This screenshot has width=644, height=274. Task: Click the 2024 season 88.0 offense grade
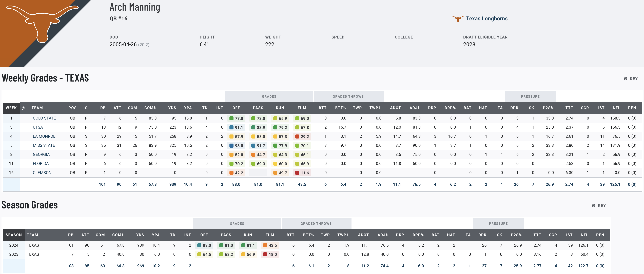click(x=204, y=245)
